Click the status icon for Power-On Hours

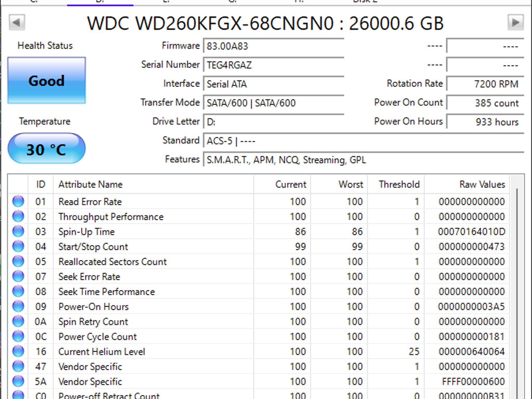[18, 306]
